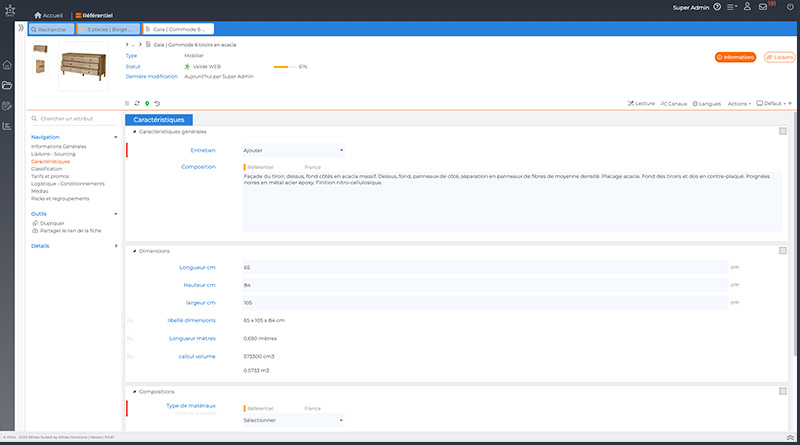
Task: Collapse Caractéristiques générales group
Action: click(x=135, y=132)
